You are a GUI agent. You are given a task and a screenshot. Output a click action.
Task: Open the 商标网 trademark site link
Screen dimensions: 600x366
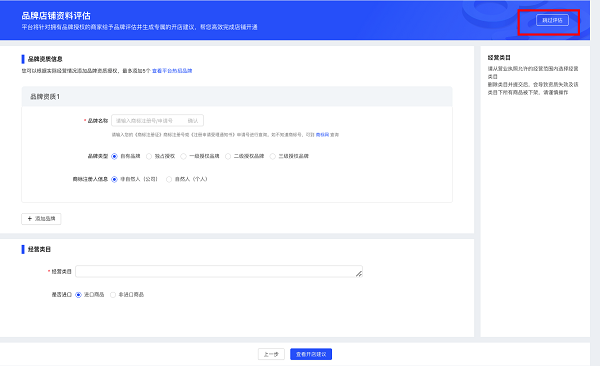click(322, 135)
